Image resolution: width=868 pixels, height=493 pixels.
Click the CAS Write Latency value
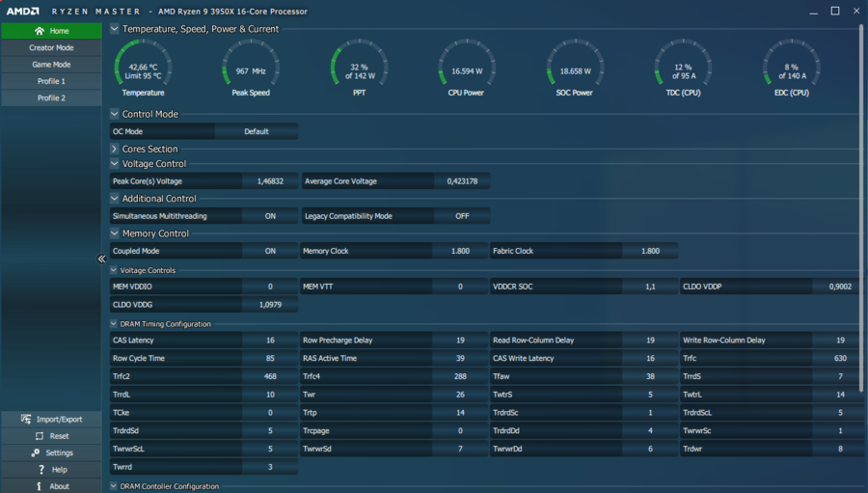click(650, 358)
